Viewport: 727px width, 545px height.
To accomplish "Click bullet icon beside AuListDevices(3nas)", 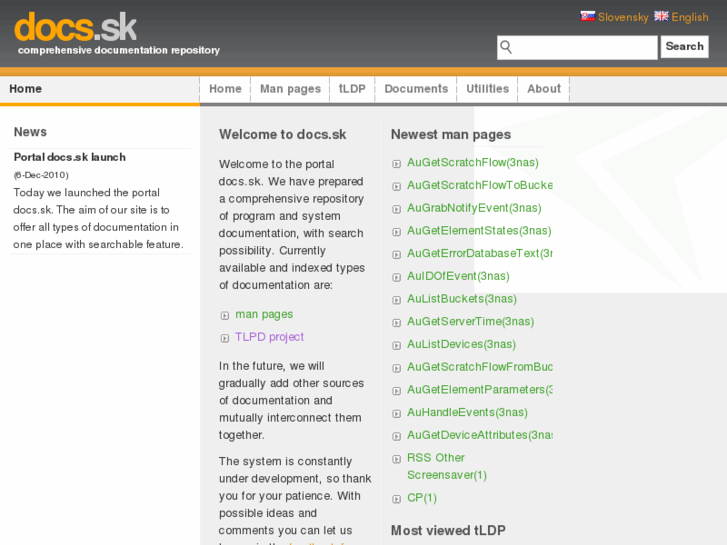I will point(396,346).
